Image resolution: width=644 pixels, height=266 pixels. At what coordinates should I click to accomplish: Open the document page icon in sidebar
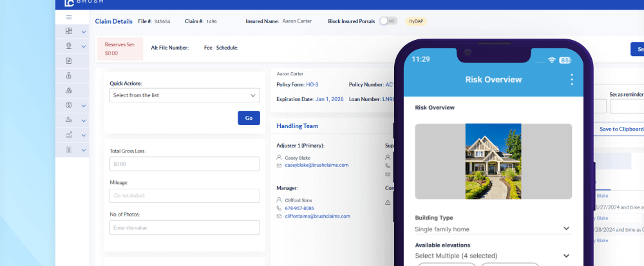[x=69, y=61]
